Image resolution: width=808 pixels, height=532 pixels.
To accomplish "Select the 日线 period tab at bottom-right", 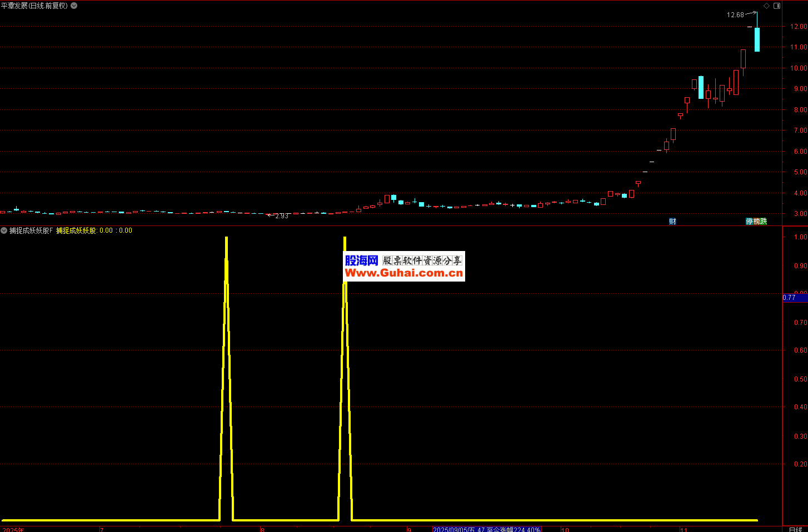I will tap(795, 529).
